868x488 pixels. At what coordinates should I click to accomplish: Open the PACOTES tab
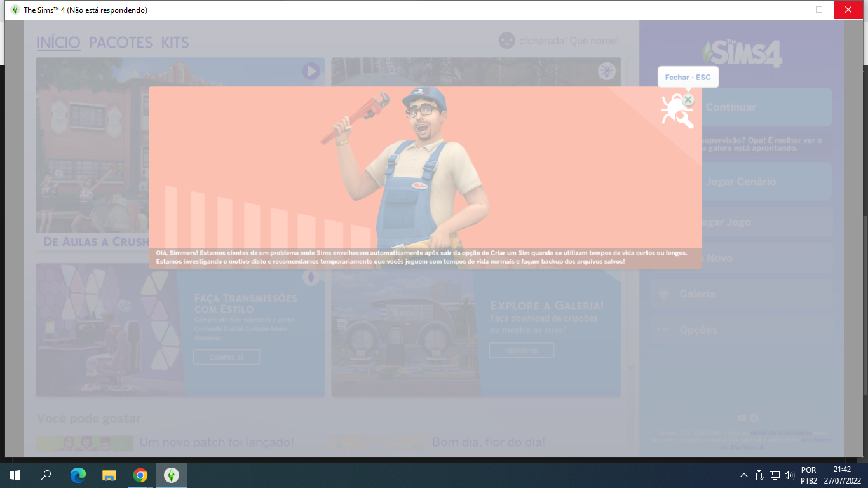coord(121,43)
